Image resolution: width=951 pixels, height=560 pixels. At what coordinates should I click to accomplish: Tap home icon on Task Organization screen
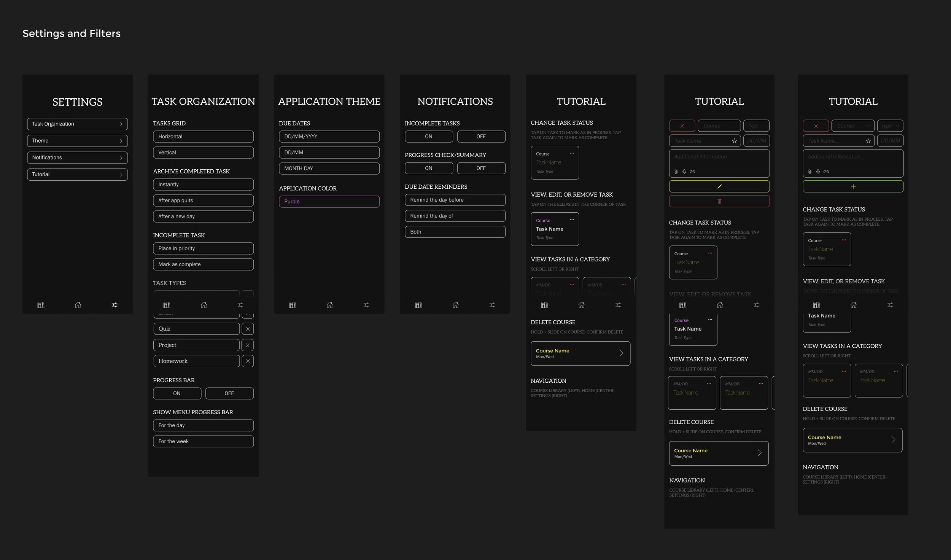point(204,305)
